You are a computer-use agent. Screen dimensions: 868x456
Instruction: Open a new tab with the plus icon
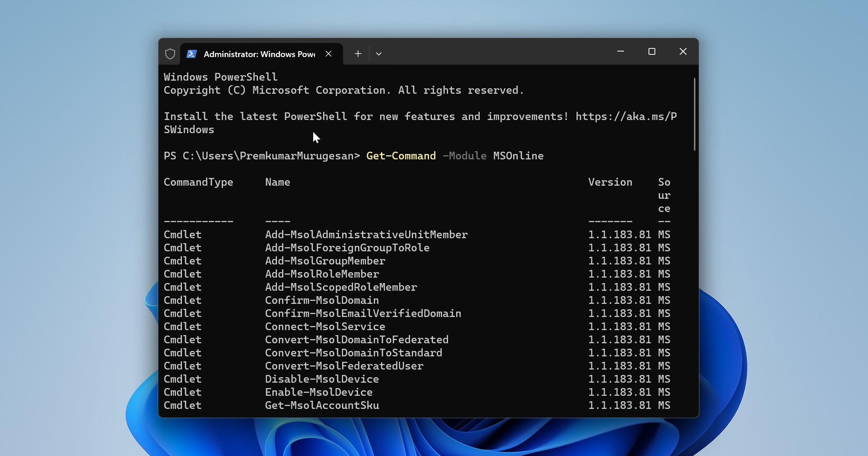pyautogui.click(x=358, y=53)
